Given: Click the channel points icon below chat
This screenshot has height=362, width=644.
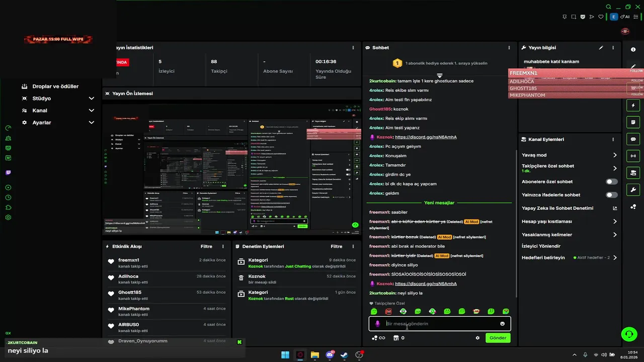Looking at the screenshot, I should (x=374, y=338).
